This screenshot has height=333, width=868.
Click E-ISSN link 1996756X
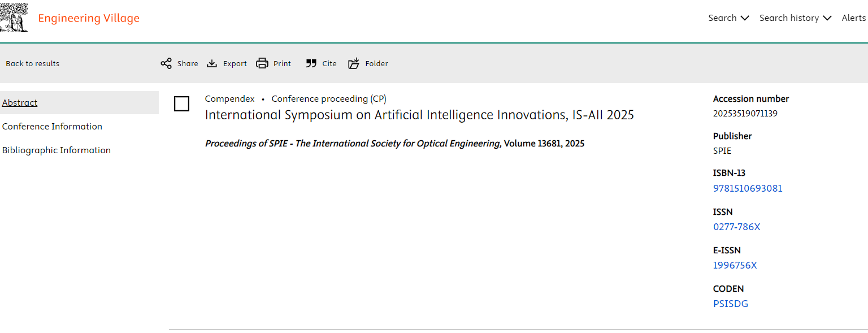coord(735,266)
